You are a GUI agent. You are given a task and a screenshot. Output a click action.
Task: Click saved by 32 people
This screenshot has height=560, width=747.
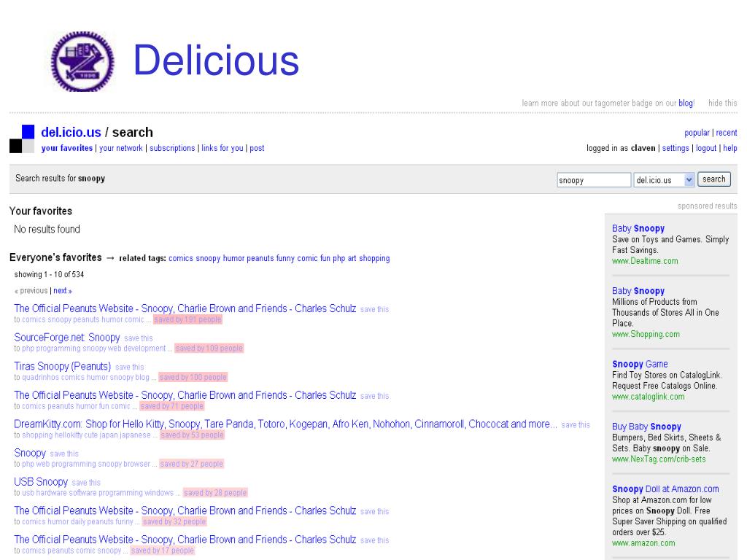coord(174,522)
